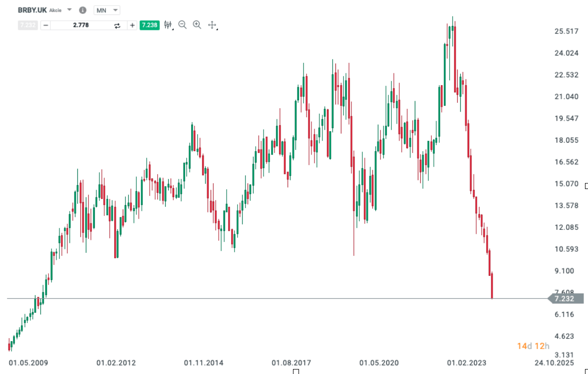This screenshot has height=374, width=588.
Task: Open the candlestick chart type menu
Action: tap(168, 25)
